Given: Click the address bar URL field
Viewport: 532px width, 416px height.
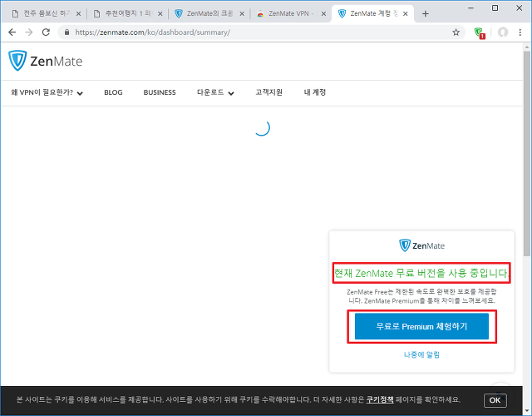Looking at the screenshot, I should coord(261,32).
